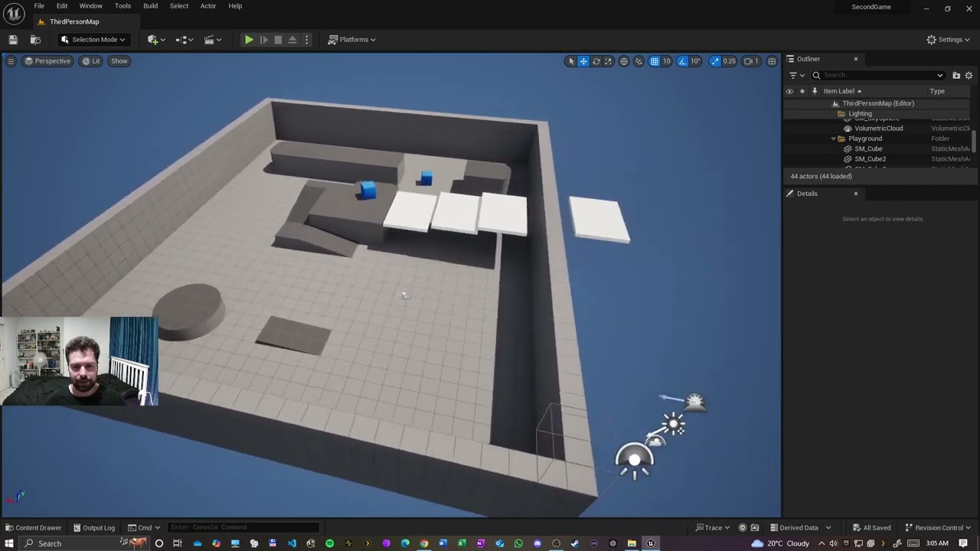Open the Selection Mode dropdown

point(93,40)
